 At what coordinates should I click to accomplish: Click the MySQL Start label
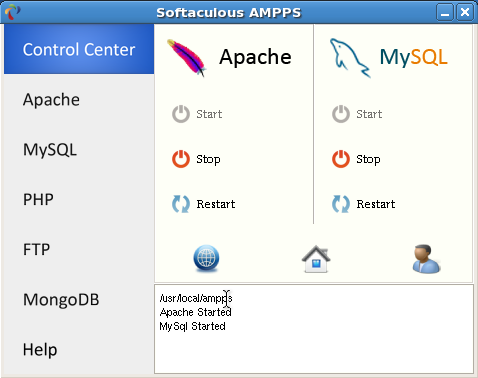point(369,114)
